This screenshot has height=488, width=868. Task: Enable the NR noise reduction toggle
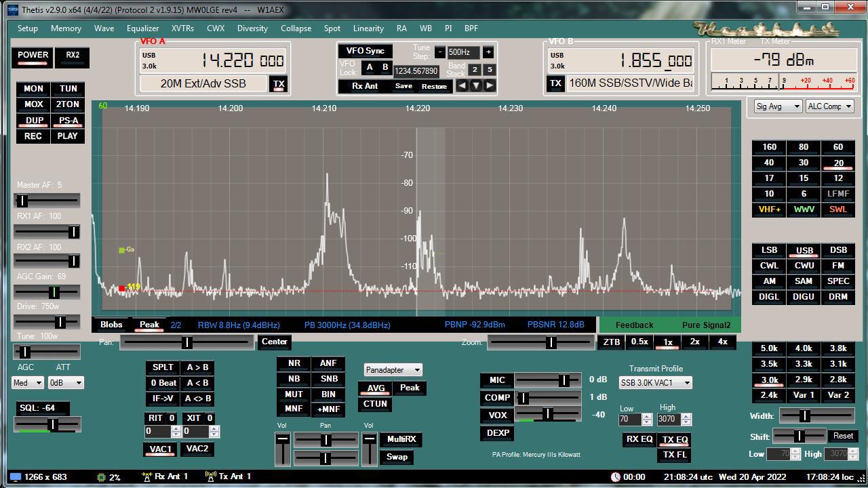pyautogui.click(x=294, y=363)
